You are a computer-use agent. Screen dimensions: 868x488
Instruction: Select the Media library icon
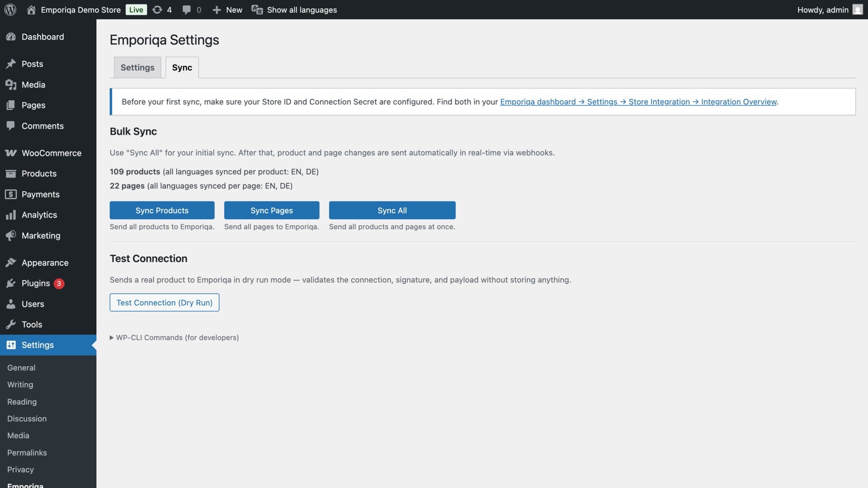11,84
